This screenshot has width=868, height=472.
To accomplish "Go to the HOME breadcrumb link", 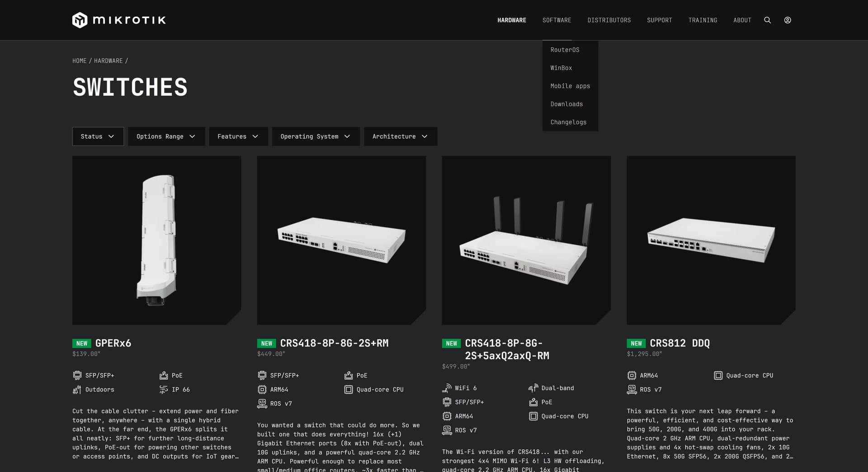I will click(x=80, y=61).
